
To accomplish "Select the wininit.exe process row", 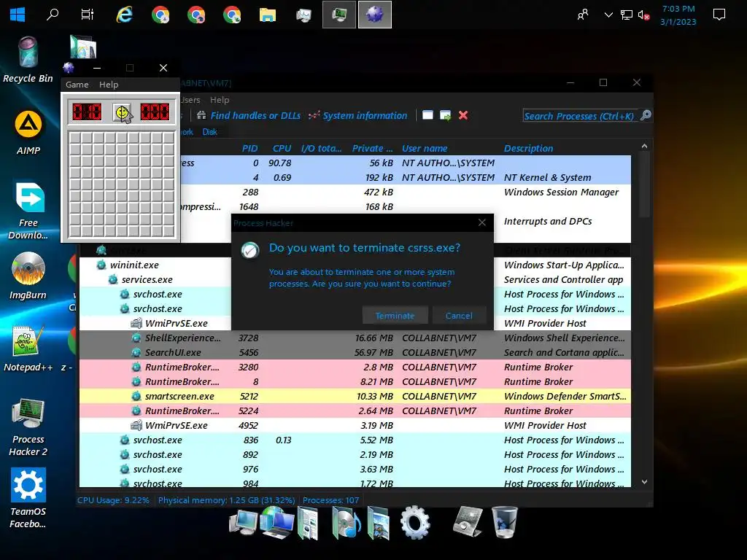I will click(355, 265).
